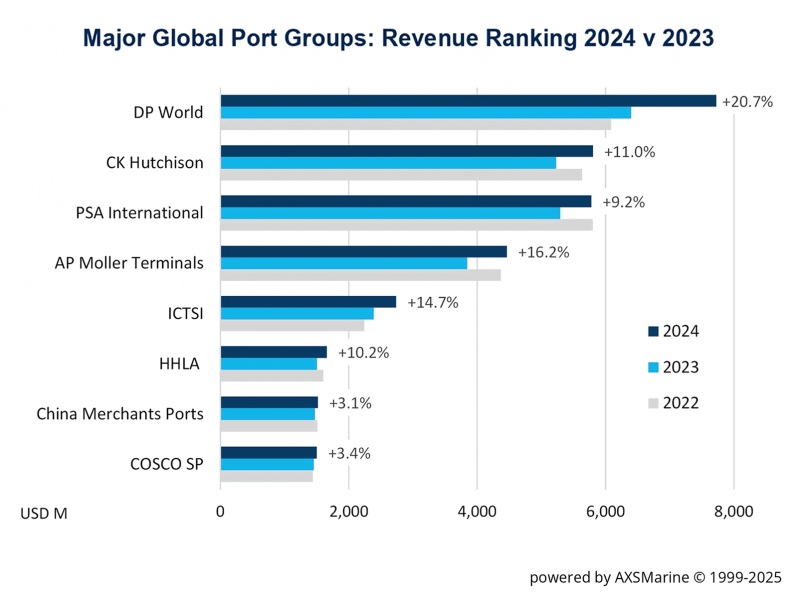The height and width of the screenshot is (598, 798).
Task: Click the PSA International 2022 grey bar
Action: pos(407,225)
